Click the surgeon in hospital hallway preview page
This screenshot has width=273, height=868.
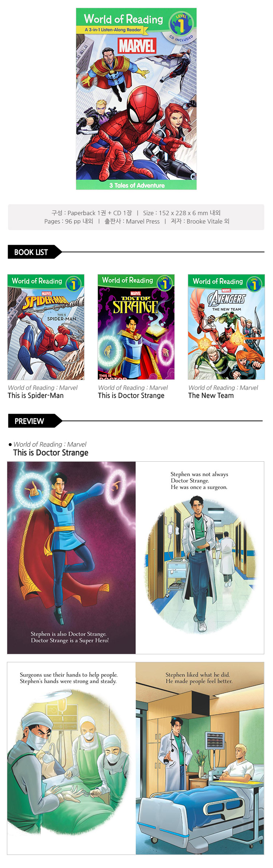(x=200, y=557)
